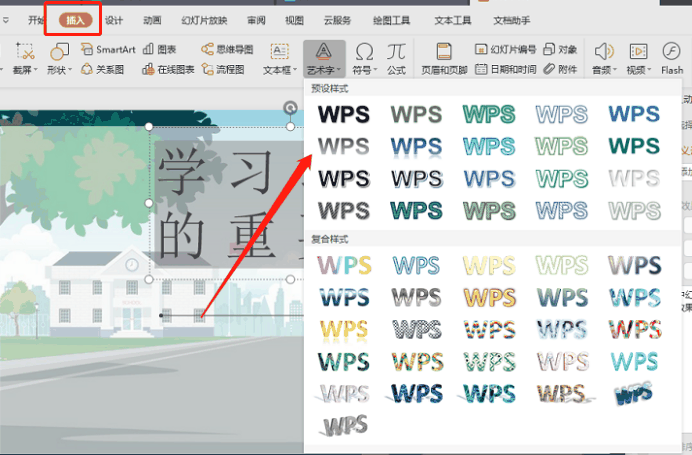The height and width of the screenshot is (455, 692).
Task: Insert a 图表 chart
Action: pyautogui.click(x=160, y=49)
